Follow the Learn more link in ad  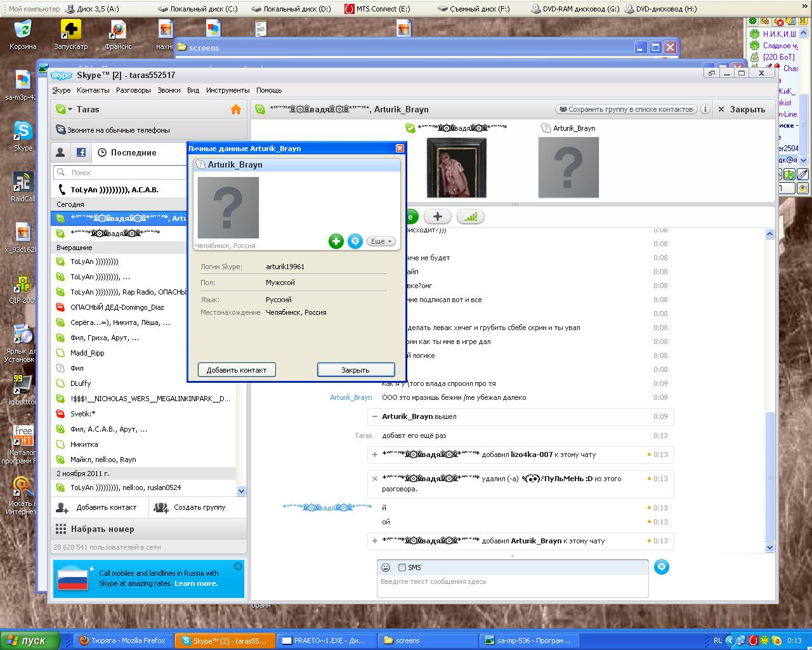point(196,583)
